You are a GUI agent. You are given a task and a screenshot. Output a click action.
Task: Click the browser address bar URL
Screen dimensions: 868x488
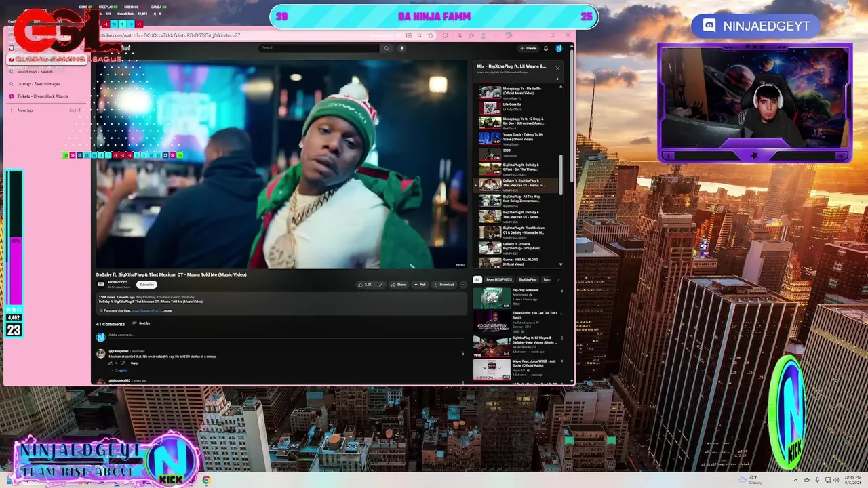(x=170, y=35)
